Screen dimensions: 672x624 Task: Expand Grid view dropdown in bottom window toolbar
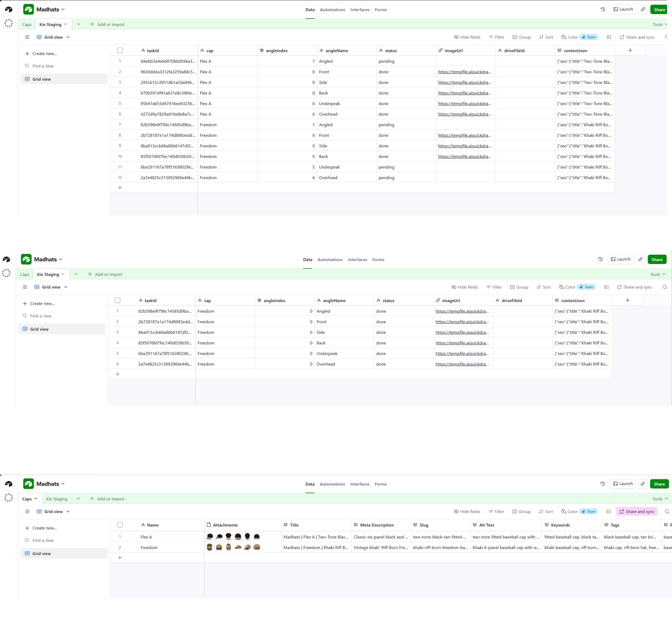pyautogui.click(x=53, y=511)
